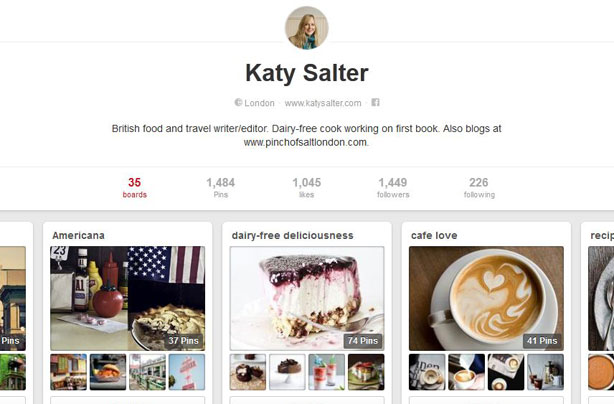Click the 74 Pins badge
This screenshot has height=404, width=614.
[x=363, y=341]
